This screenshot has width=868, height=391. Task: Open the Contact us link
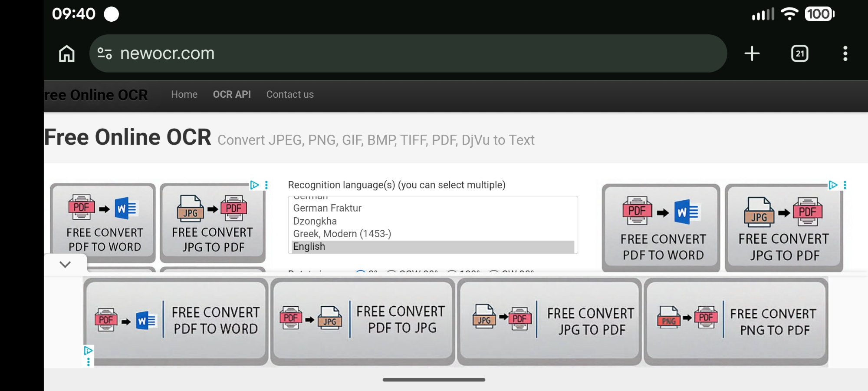coord(290,94)
